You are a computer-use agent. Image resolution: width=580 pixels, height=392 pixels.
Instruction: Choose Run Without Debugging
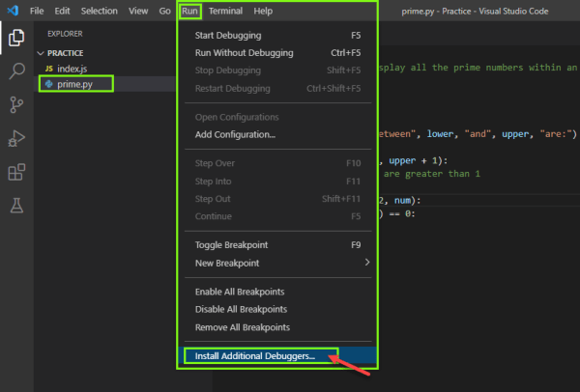pos(277,53)
